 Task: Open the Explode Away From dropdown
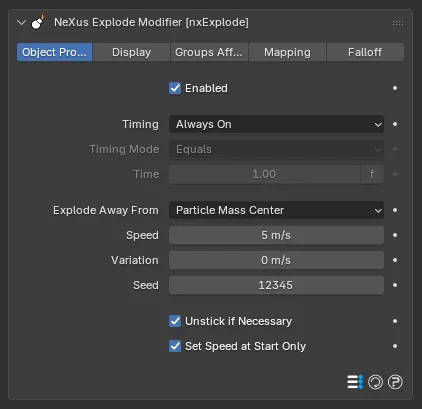coord(276,210)
